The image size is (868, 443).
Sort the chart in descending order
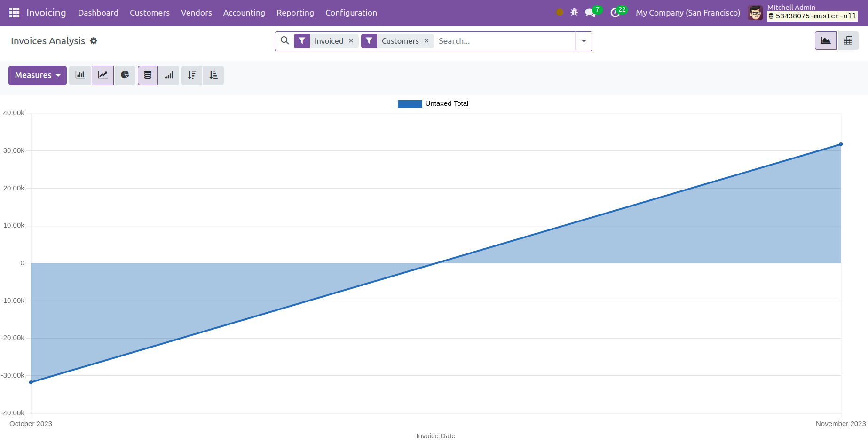(192, 75)
